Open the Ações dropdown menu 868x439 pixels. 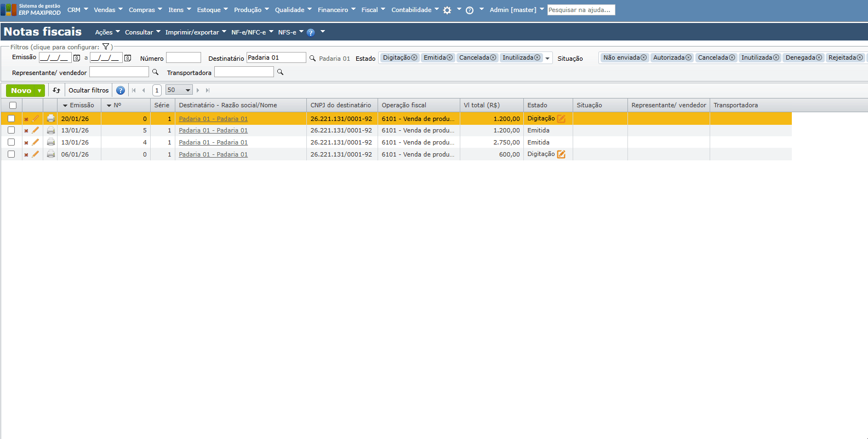tap(107, 32)
